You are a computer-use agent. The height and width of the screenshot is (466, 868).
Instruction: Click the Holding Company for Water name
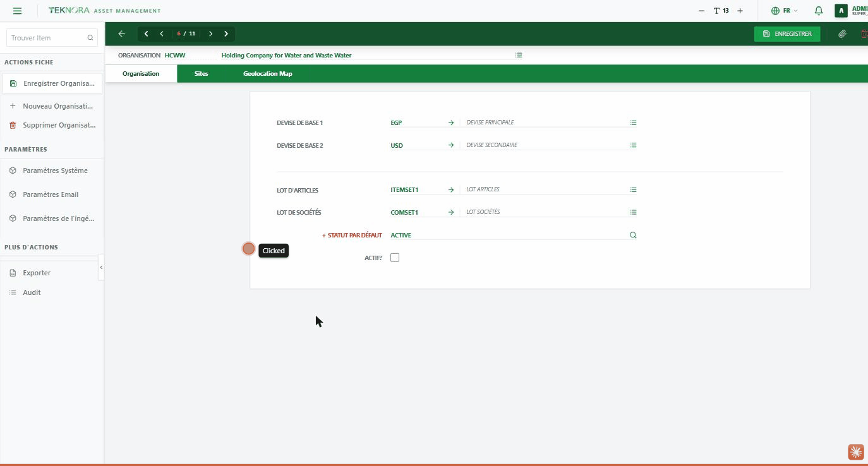tap(286, 55)
